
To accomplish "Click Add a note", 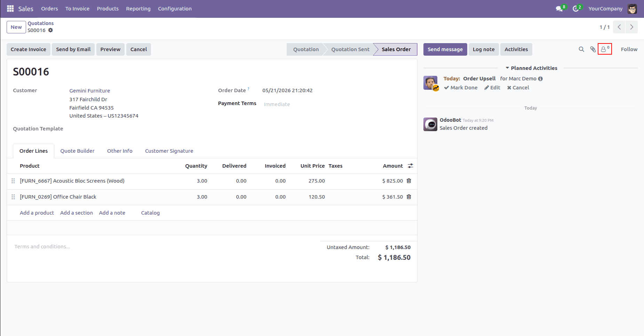I will click(x=112, y=213).
